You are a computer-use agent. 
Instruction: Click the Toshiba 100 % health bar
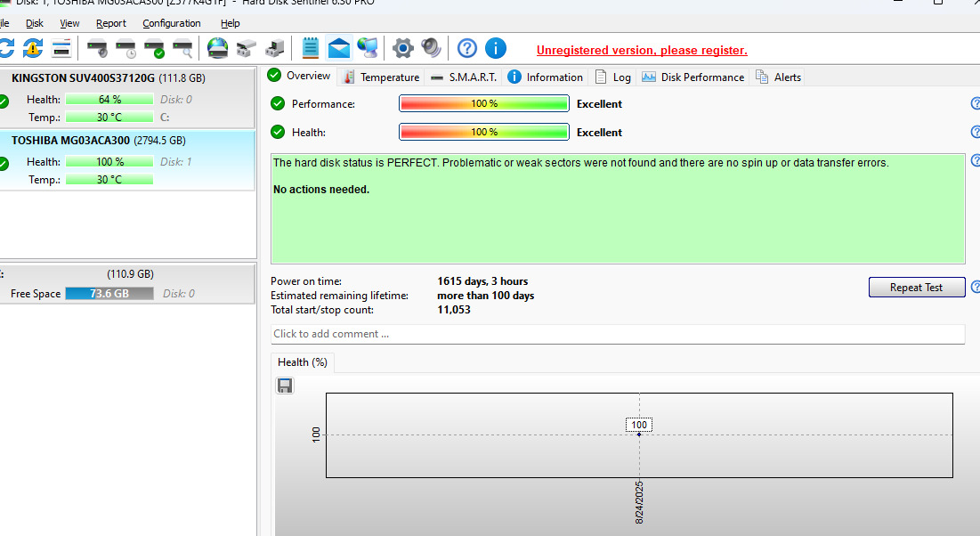pyautogui.click(x=109, y=162)
